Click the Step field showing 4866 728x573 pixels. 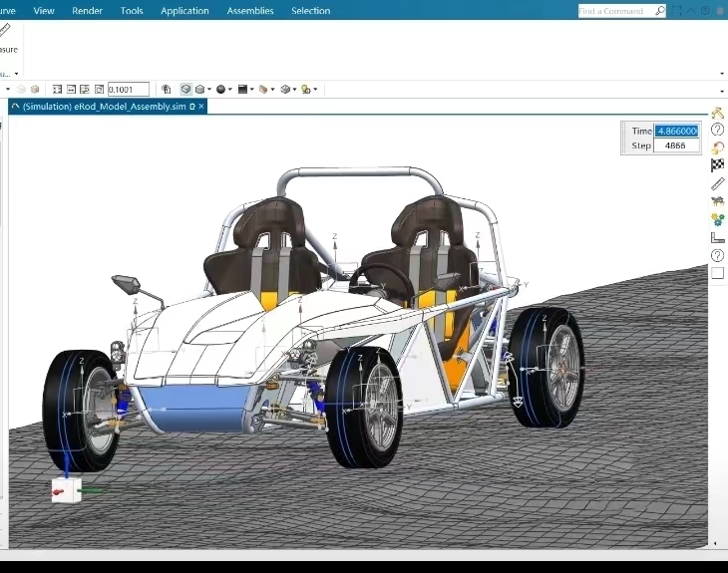point(676,145)
